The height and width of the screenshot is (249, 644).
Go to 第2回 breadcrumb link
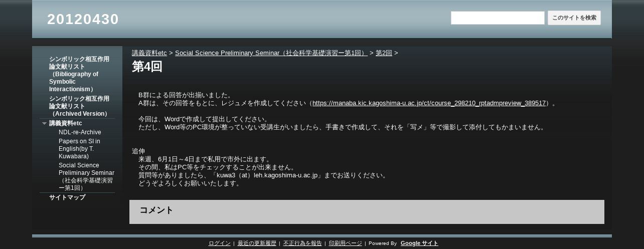click(x=384, y=53)
